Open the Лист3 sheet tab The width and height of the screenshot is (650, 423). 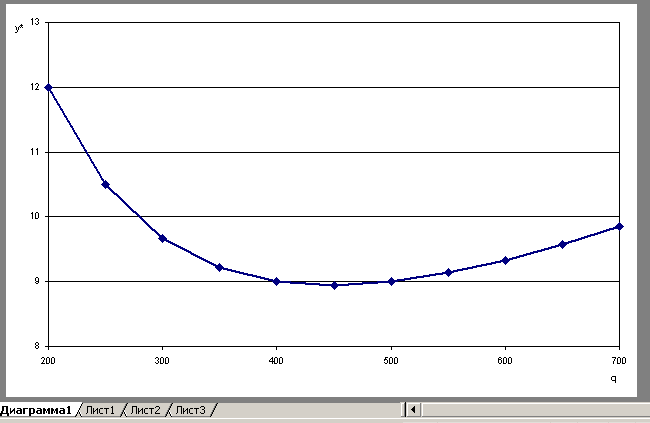[x=190, y=410]
